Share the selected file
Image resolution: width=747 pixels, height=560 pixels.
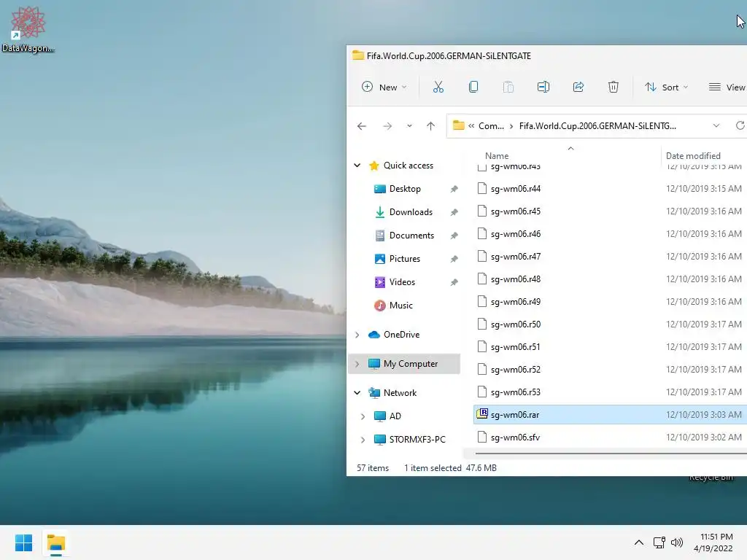click(578, 87)
